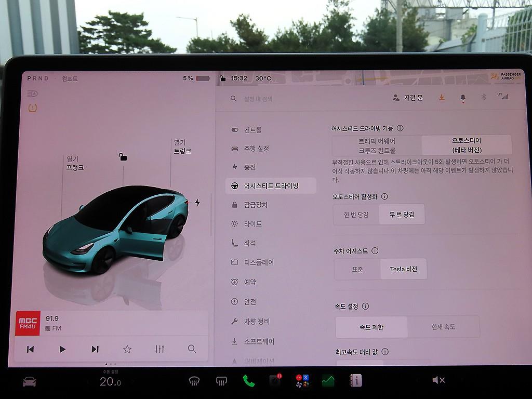Open the 지현 문 driver profile
Viewport: 532px width, 399px height.
coord(408,98)
